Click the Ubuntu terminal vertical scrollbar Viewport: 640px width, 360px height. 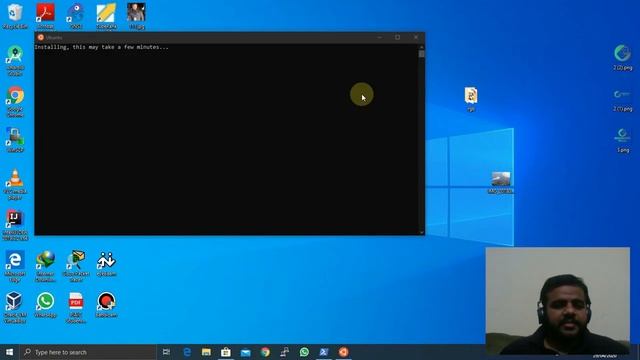point(422,139)
